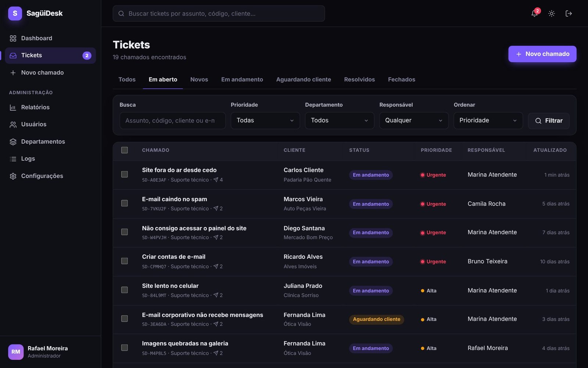
Task: Click the purple Novo chamado button
Action: (x=542, y=54)
